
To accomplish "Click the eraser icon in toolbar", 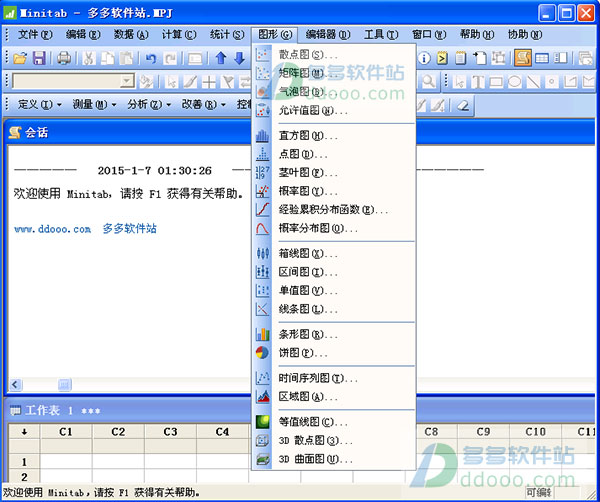I will click(463, 105).
